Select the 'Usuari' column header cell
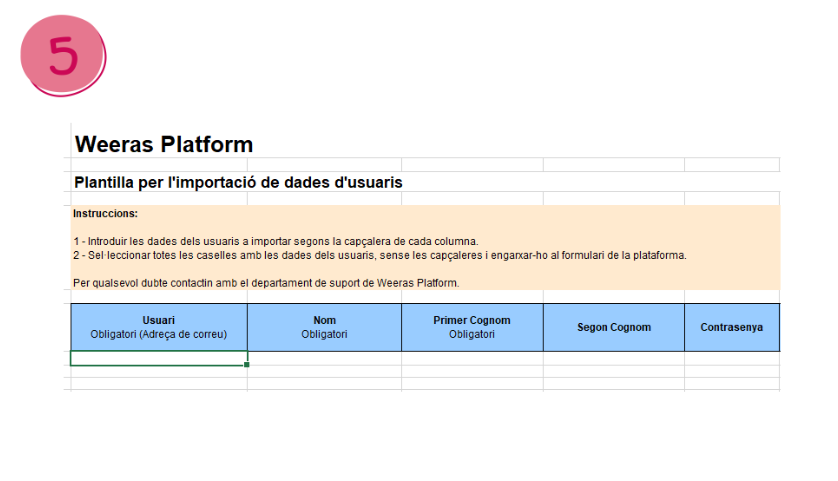838x481 pixels. pos(159,327)
